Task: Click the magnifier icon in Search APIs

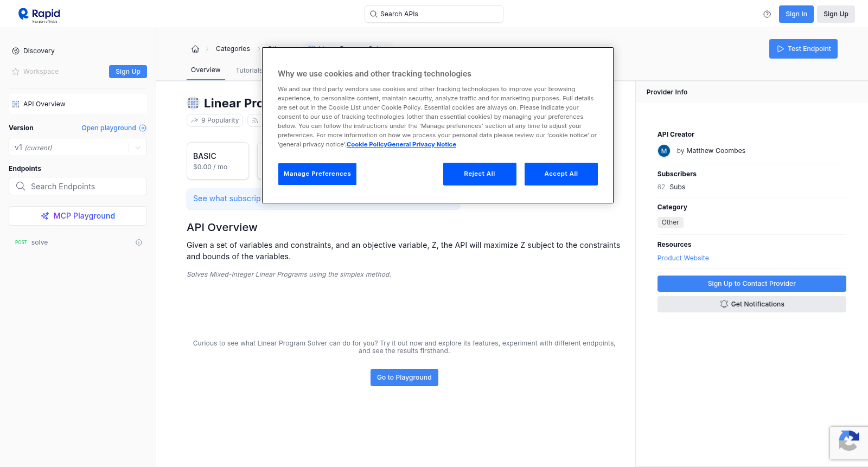Action: [x=373, y=14]
